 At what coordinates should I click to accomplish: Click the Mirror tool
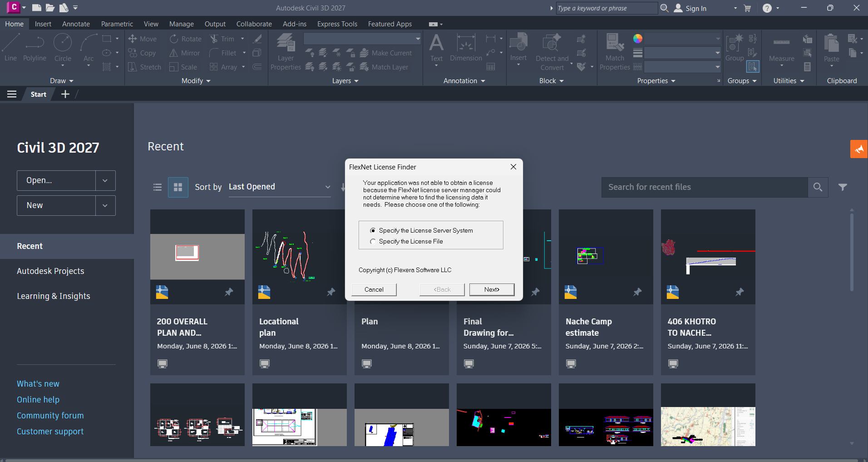coord(184,53)
